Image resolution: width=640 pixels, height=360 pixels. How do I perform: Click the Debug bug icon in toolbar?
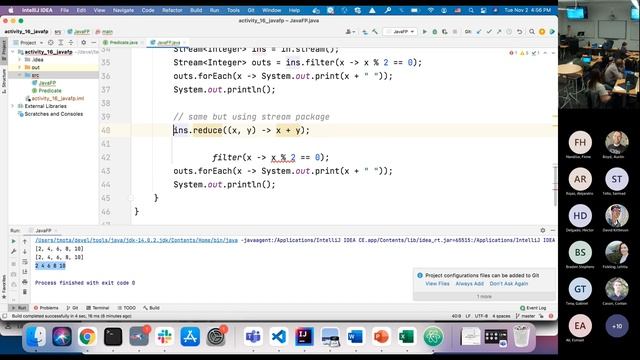click(435, 31)
